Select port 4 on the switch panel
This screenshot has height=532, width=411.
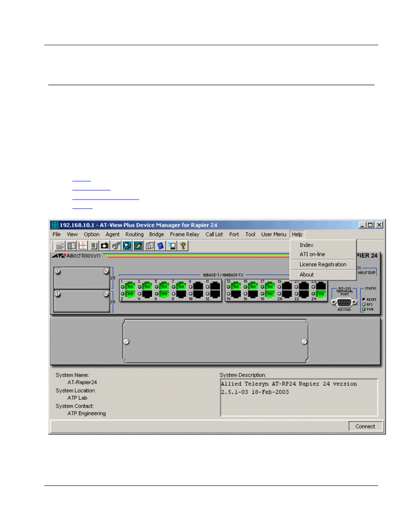(147, 294)
